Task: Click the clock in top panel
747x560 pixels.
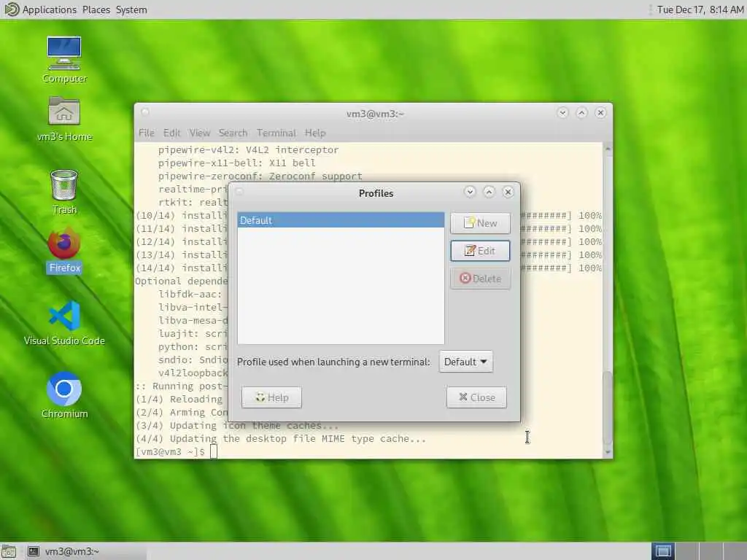Action: (x=700, y=9)
